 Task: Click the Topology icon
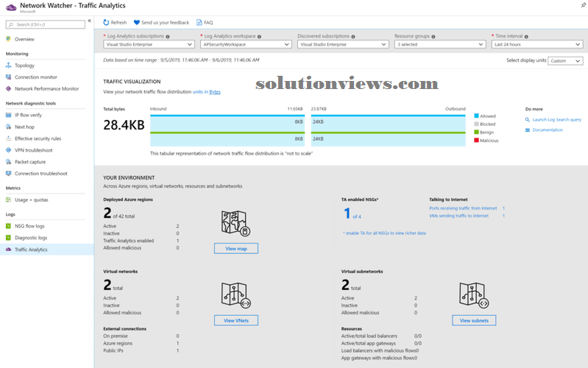click(x=9, y=66)
